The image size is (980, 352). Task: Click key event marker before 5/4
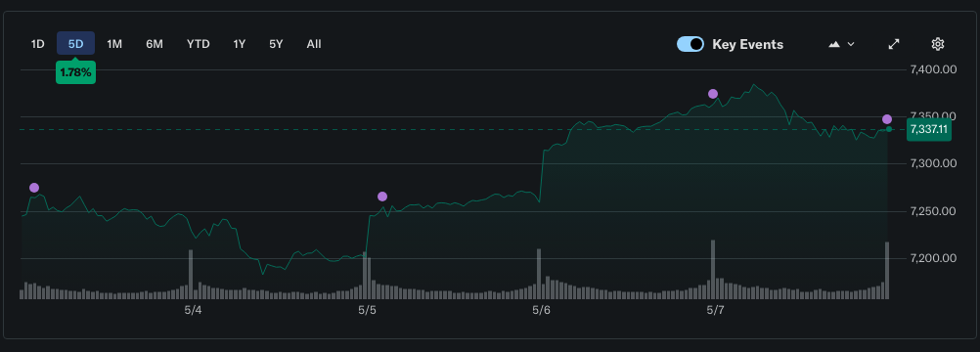click(34, 188)
